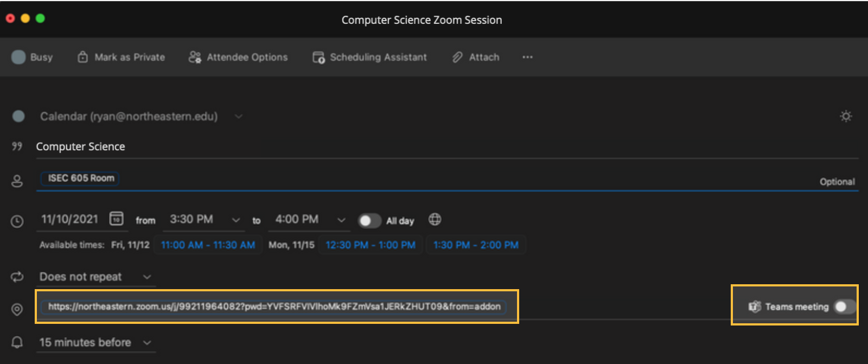Image resolution: width=868 pixels, height=364 pixels.
Task: Click the Attach paperclip icon
Action: 457,58
